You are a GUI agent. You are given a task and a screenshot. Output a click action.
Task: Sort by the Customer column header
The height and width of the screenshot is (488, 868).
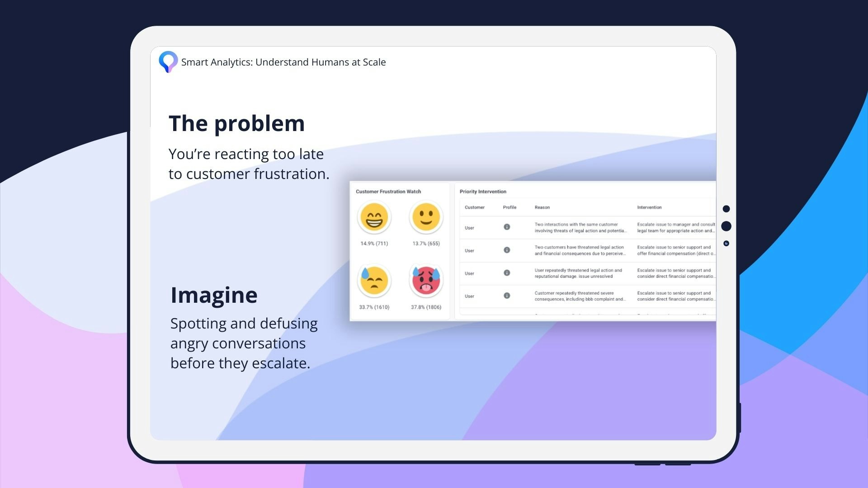[x=474, y=207]
